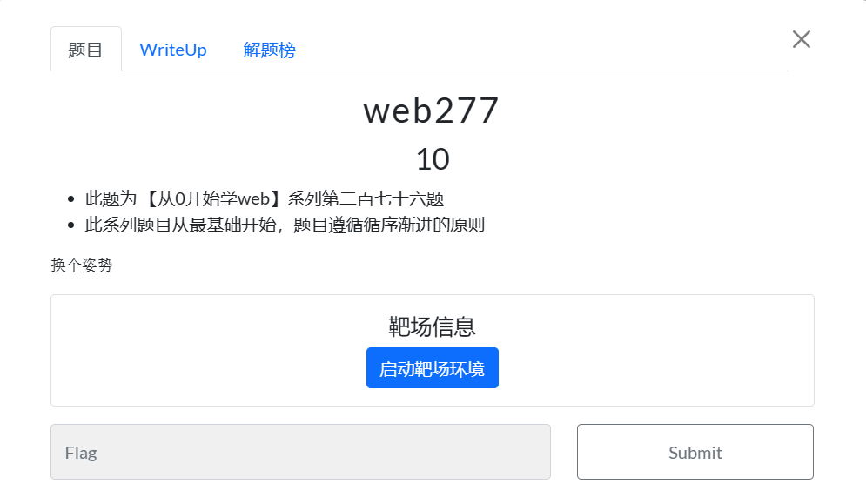Click the bullet dot before 此题为
This screenshot has width=866, height=504.
pyautogui.click(x=70, y=199)
